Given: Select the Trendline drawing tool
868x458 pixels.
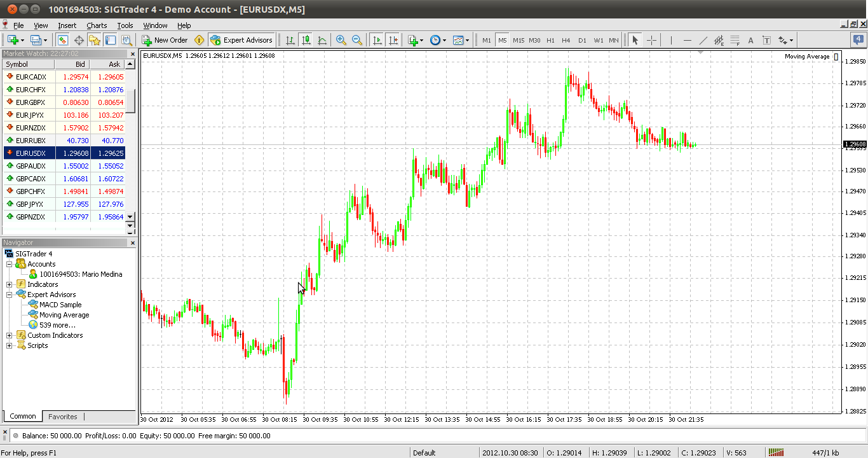Looking at the screenshot, I should [x=703, y=39].
